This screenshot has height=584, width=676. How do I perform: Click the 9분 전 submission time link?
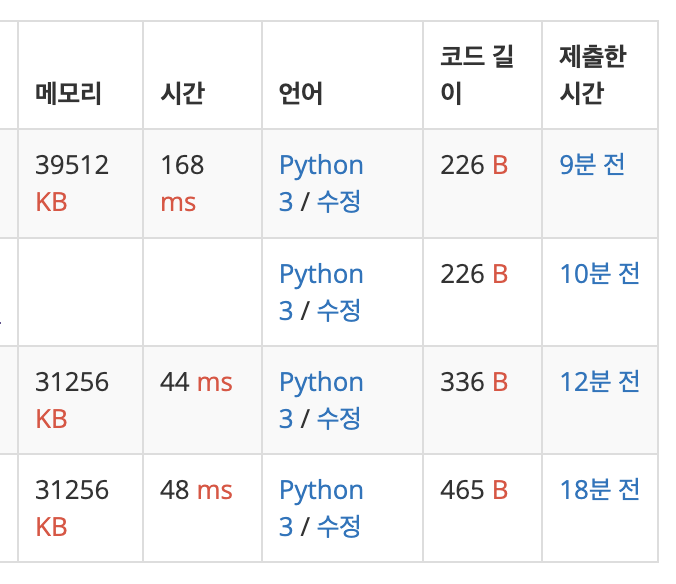coord(592,165)
